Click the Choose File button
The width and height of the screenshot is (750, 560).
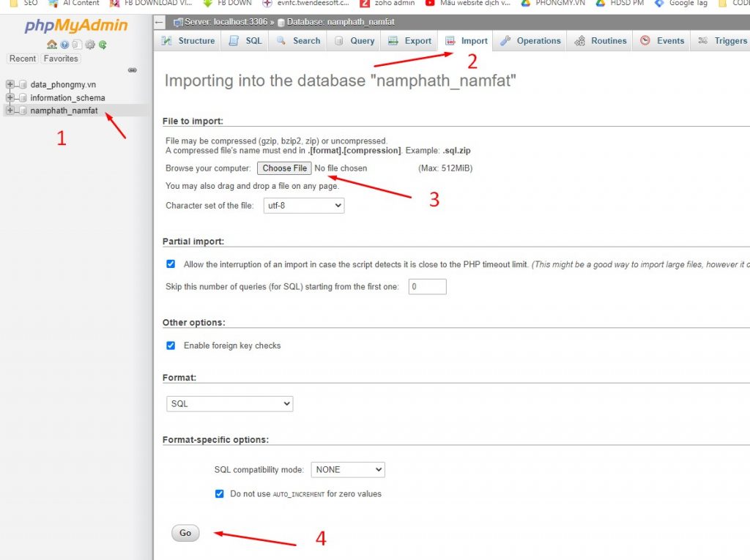[x=284, y=168]
